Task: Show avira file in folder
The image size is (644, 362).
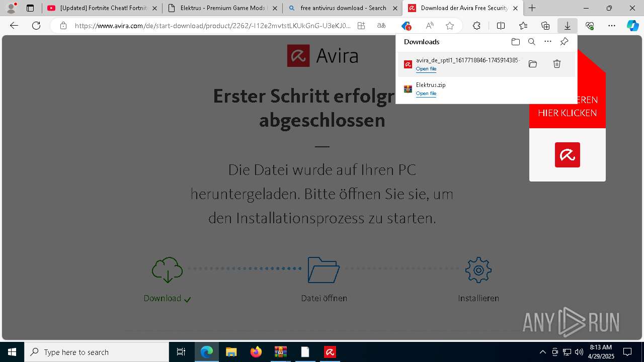Action: pyautogui.click(x=533, y=64)
